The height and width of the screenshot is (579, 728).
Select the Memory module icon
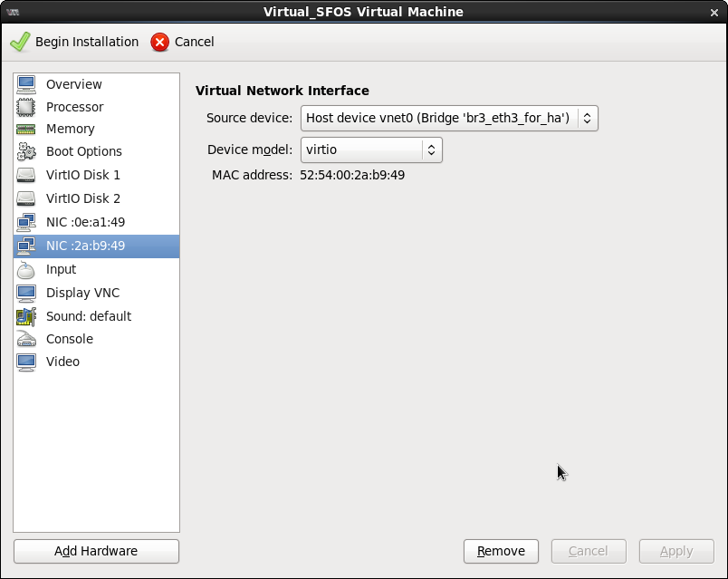[26, 129]
